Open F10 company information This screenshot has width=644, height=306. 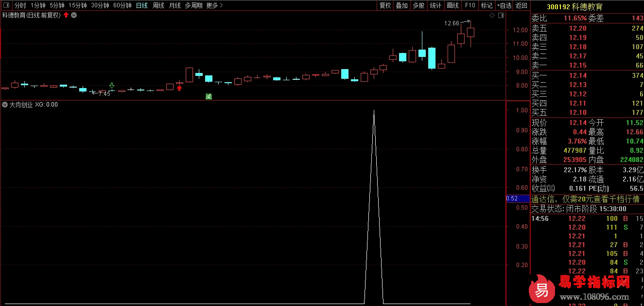coord(470,5)
